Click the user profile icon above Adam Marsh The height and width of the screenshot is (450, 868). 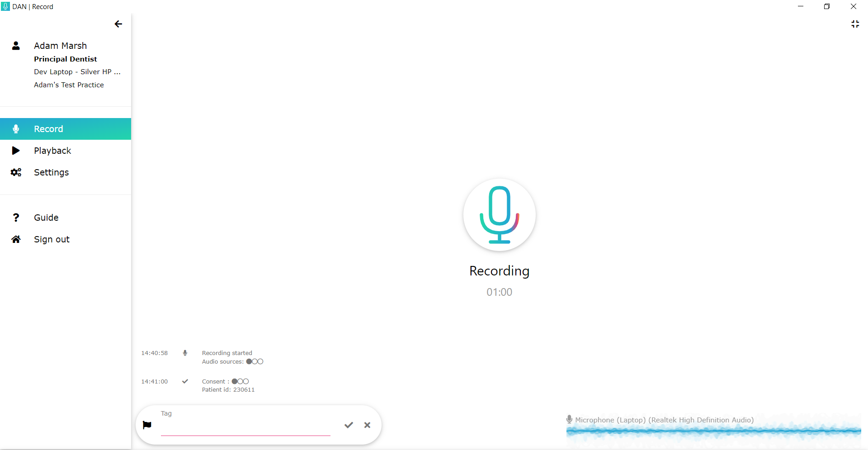coord(16,46)
